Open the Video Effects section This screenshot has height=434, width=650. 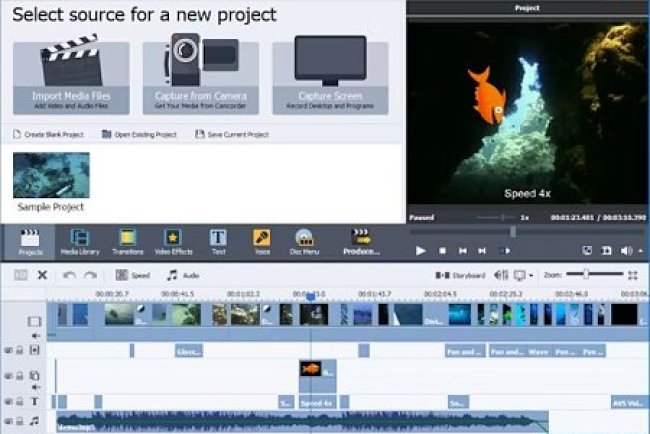tap(173, 242)
